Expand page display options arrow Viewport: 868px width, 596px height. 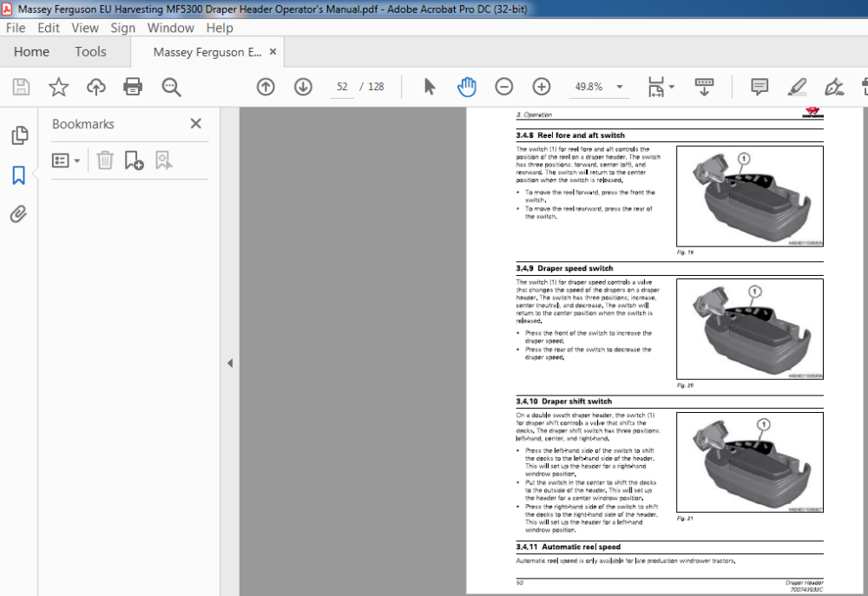[x=672, y=87]
